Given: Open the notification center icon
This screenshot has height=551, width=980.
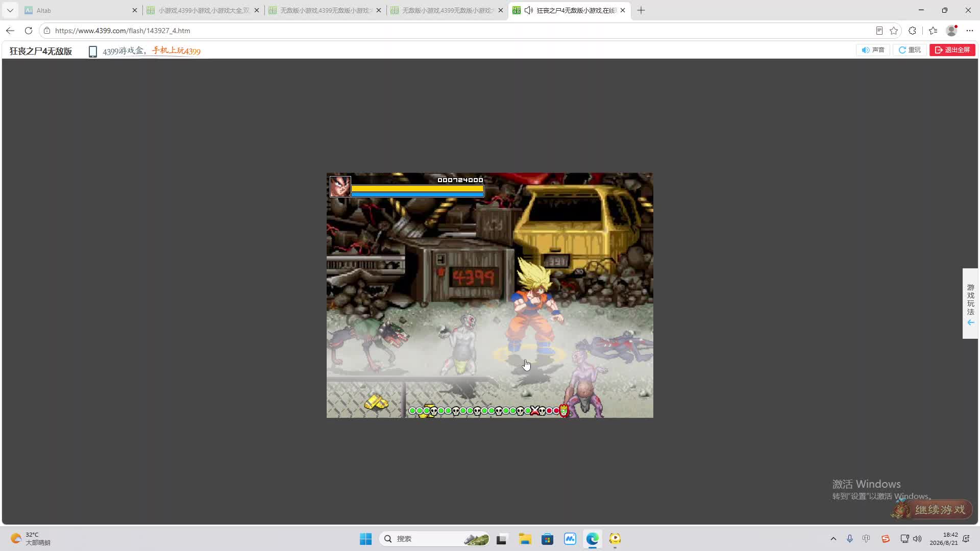Looking at the screenshot, I should point(966,539).
